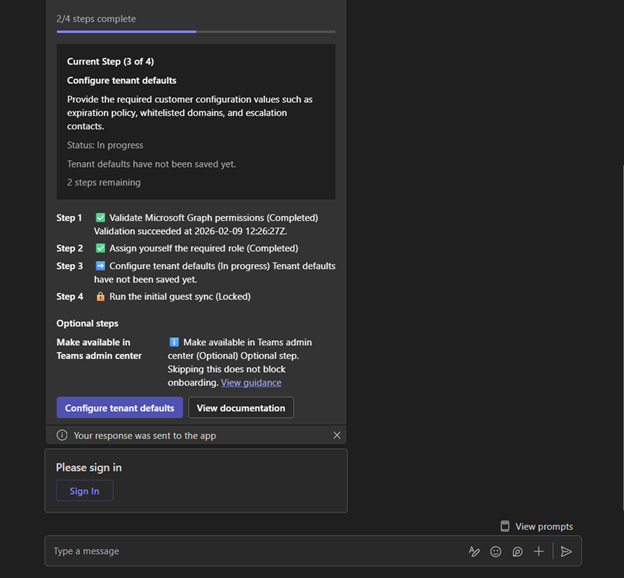Open the View guidance link
This screenshot has height=578, width=624.
coord(251,383)
